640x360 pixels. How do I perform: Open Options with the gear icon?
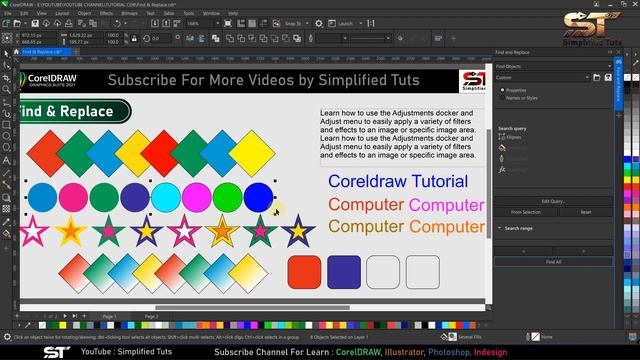pos(319,23)
